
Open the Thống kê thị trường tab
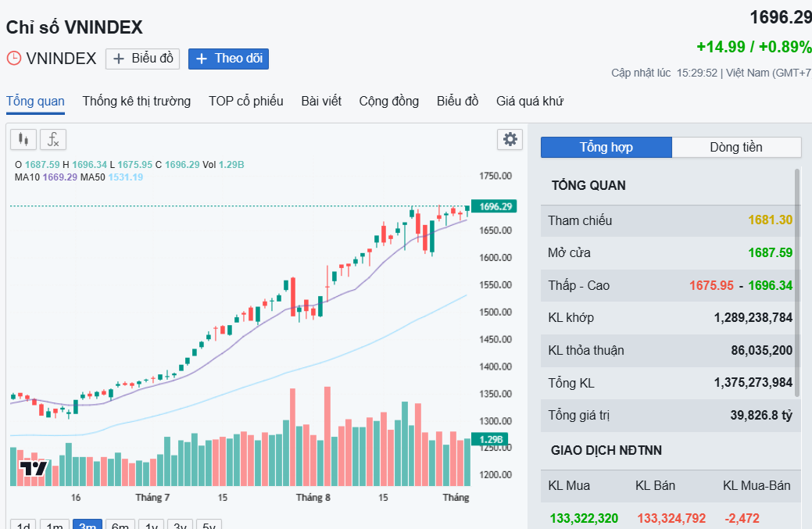tap(137, 101)
